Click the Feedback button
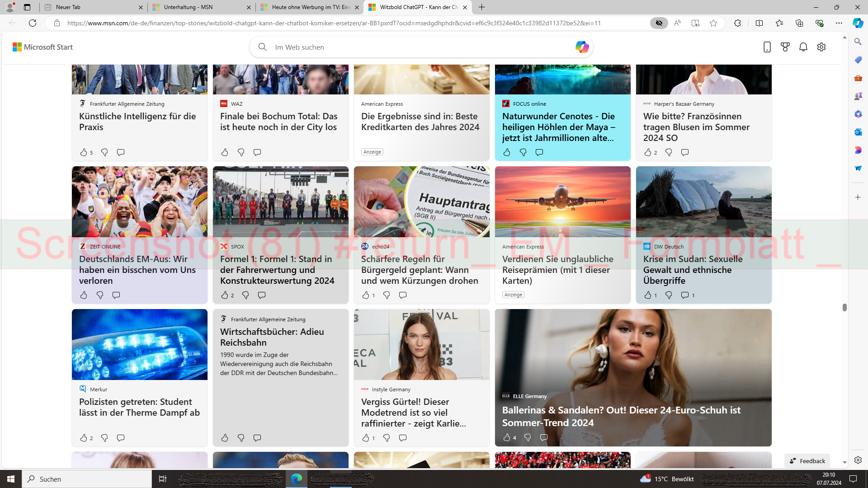The width and height of the screenshot is (868, 488). click(807, 461)
